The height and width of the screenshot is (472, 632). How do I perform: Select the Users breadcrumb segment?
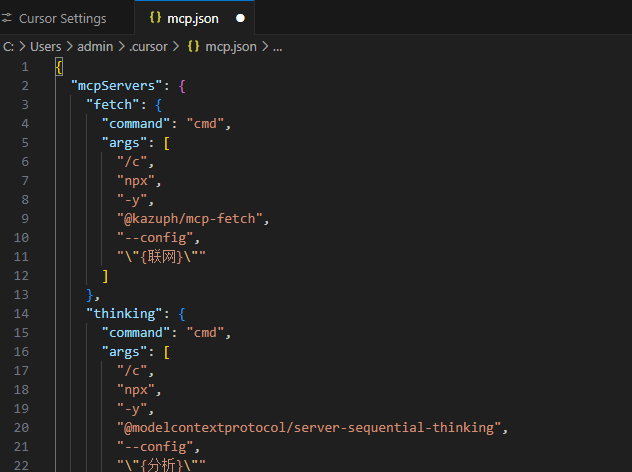pos(46,47)
